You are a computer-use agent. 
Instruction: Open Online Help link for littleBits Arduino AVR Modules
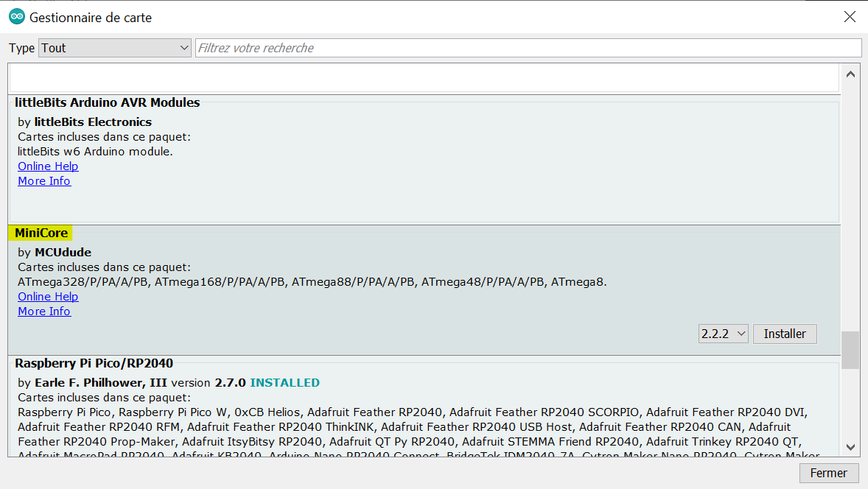[x=48, y=166]
